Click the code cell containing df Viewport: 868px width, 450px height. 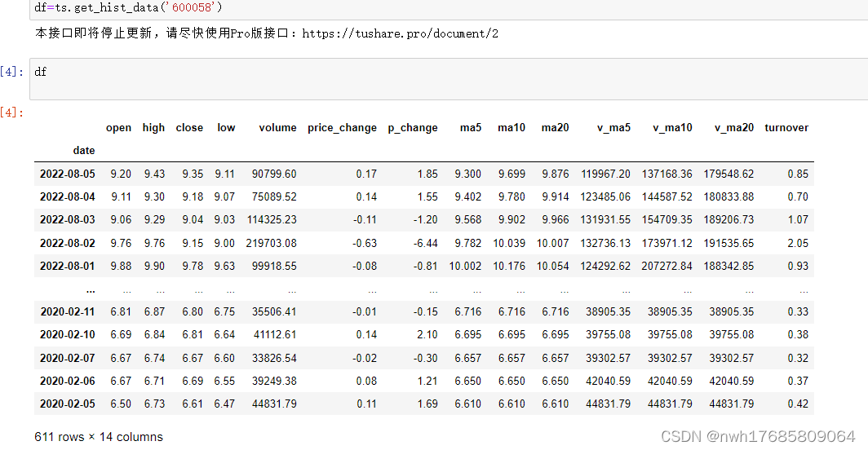pyautogui.click(x=449, y=79)
